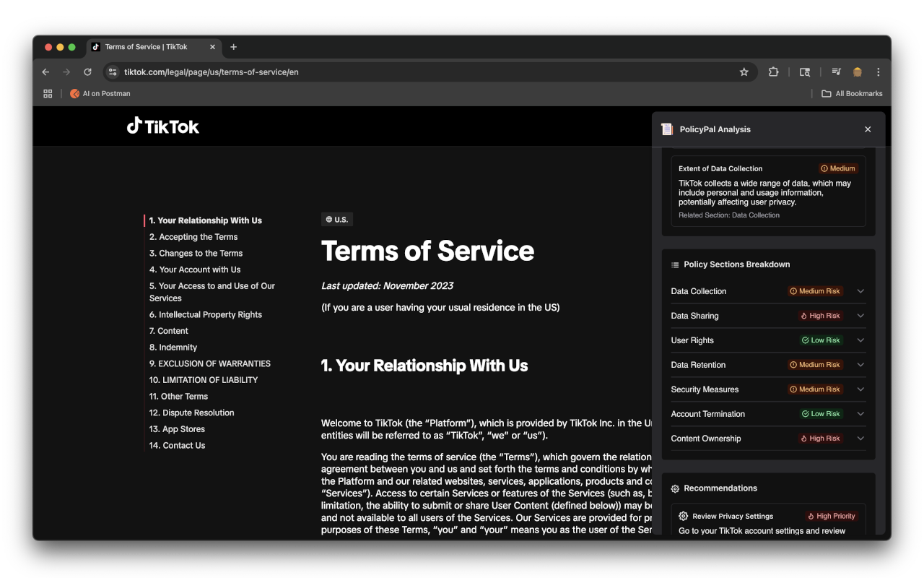Click the PolicyPal document icon
The width and height of the screenshot is (924, 578).
click(x=667, y=129)
